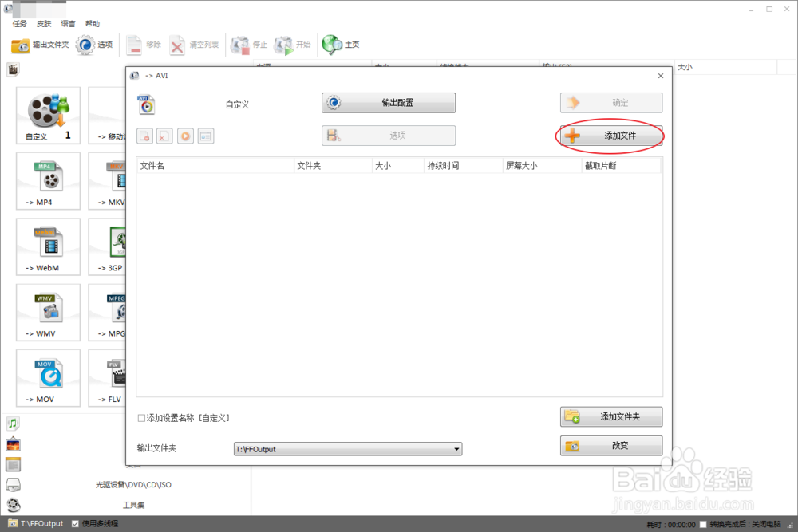Screen dimensions: 798x532
Task: Sort by 文件名 column header
Action: 215,166
